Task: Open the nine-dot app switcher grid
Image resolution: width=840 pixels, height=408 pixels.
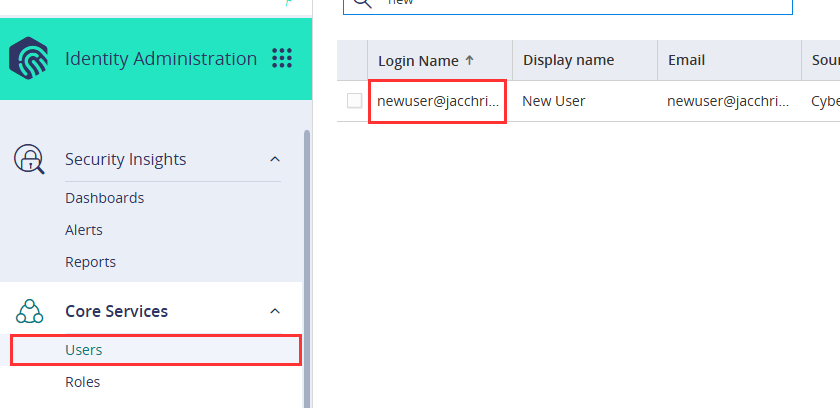Action: (x=282, y=58)
